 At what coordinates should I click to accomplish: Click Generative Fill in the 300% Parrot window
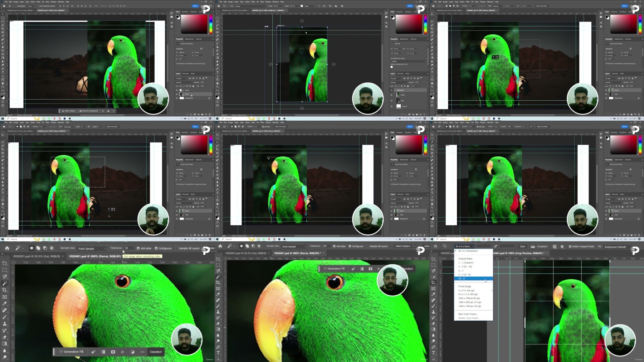coord(71,352)
